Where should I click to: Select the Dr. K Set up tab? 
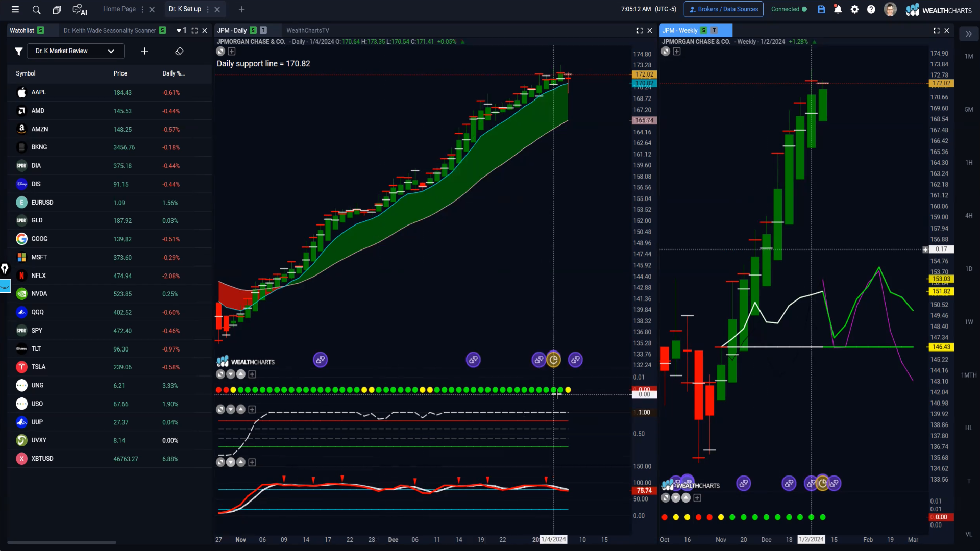point(185,9)
